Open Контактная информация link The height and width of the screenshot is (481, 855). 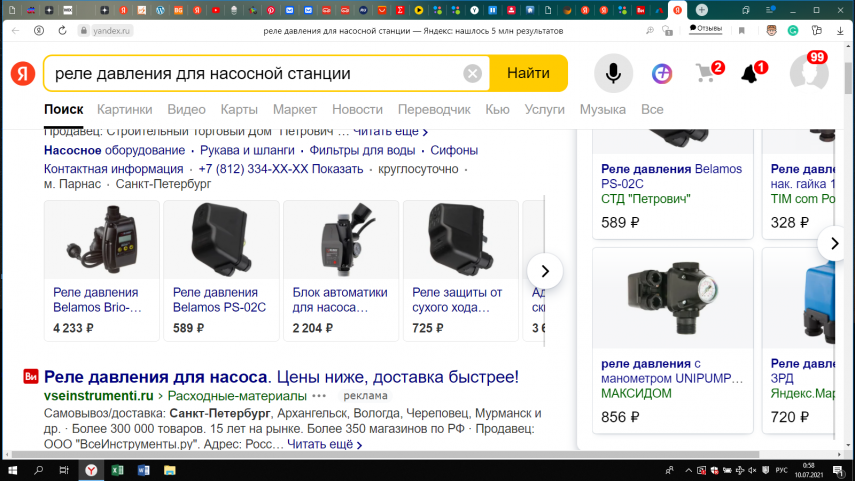coord(113,169)
